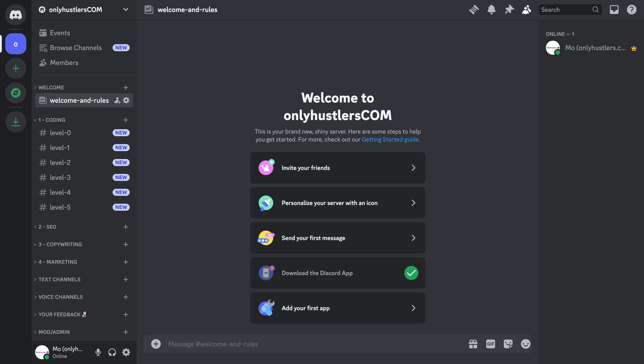Expand the TEXT CHANNELS category
Image resolution: width=644 pixels, height=364 pixels.
coord(59,279)
